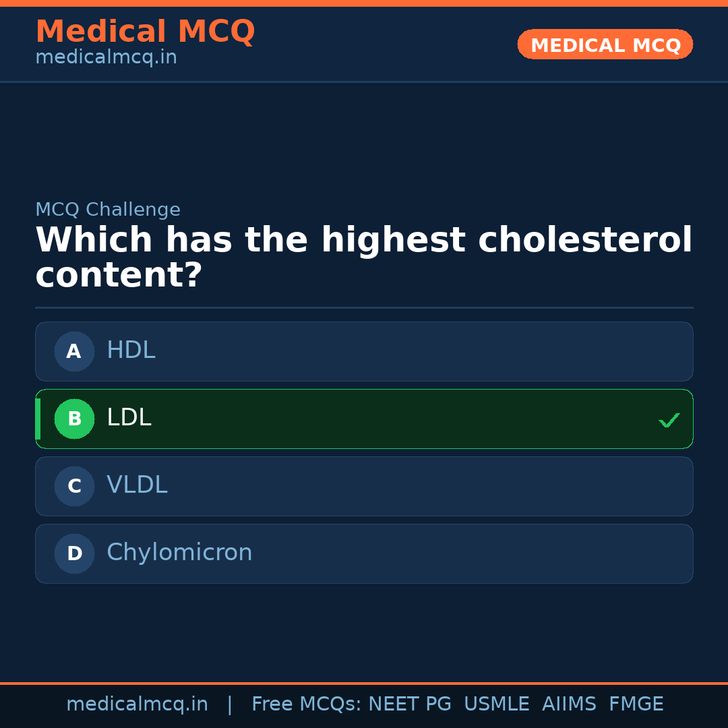
Task: Select the HDL answer option
Action: click(x=364, y=351)
